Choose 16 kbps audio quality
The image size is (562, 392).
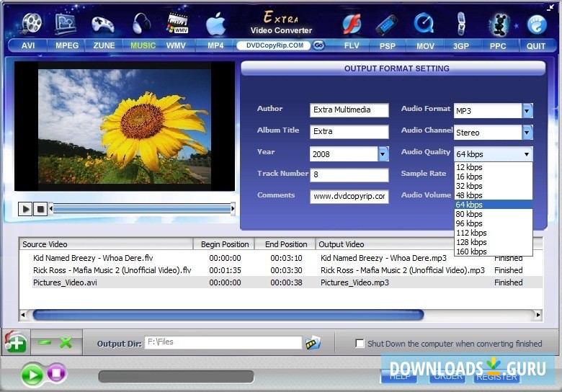[493, 177]
